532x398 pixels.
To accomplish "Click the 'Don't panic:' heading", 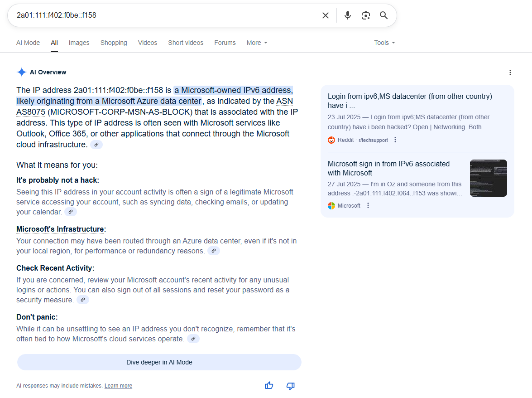I will [x=37, y=317].
